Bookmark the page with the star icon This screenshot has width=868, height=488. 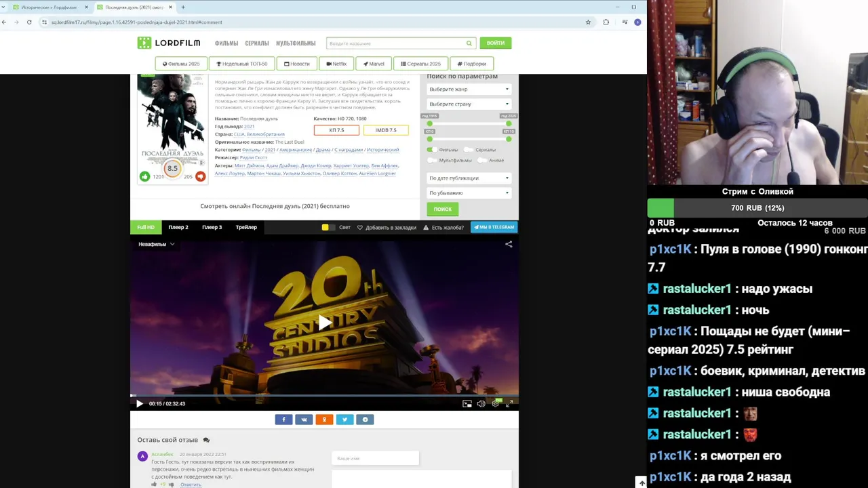[588, 22]
